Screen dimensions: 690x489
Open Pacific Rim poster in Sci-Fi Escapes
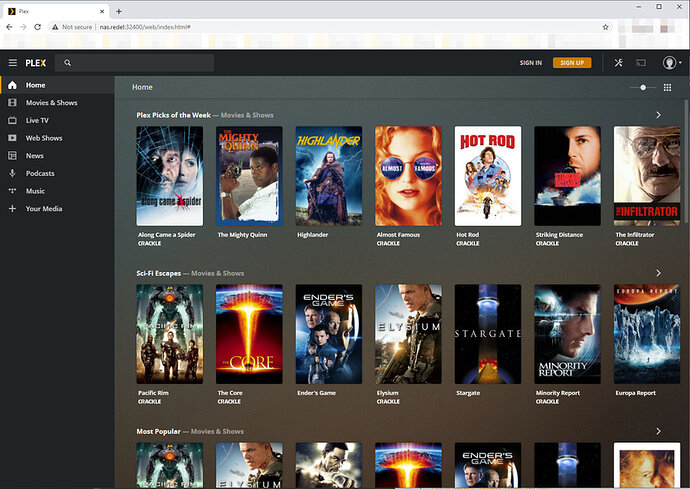click(x=170, y=334)
